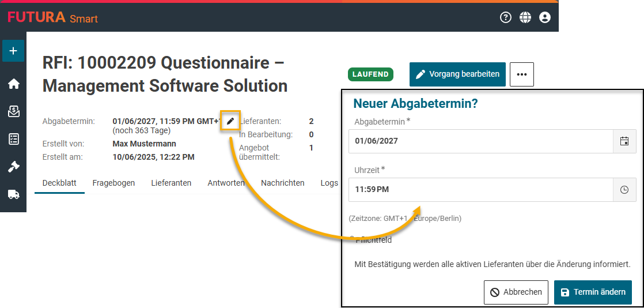Open the clock time picker
Viewport: 644px width, 308px height.
(x=624, y=190)
